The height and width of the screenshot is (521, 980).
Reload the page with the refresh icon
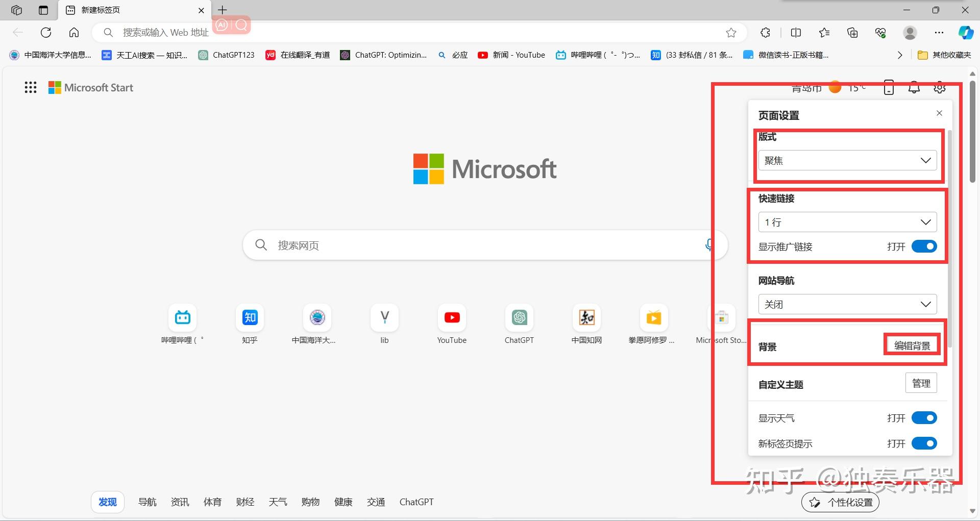pyautogui.click(x=46, y=33)
